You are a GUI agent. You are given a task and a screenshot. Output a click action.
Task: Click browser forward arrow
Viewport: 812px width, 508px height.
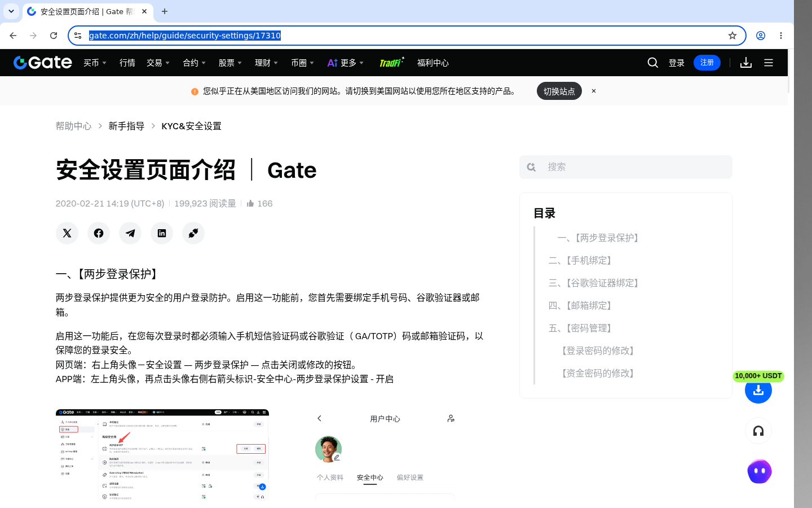33,36
